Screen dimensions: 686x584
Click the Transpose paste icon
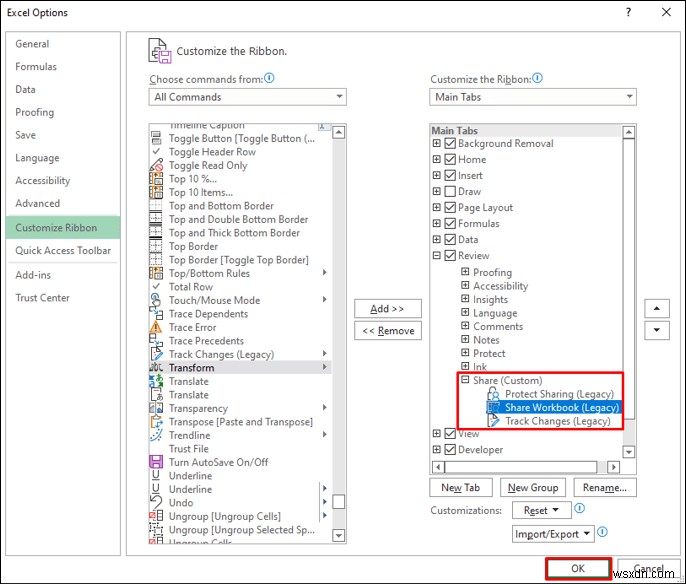tap(156, 422)
